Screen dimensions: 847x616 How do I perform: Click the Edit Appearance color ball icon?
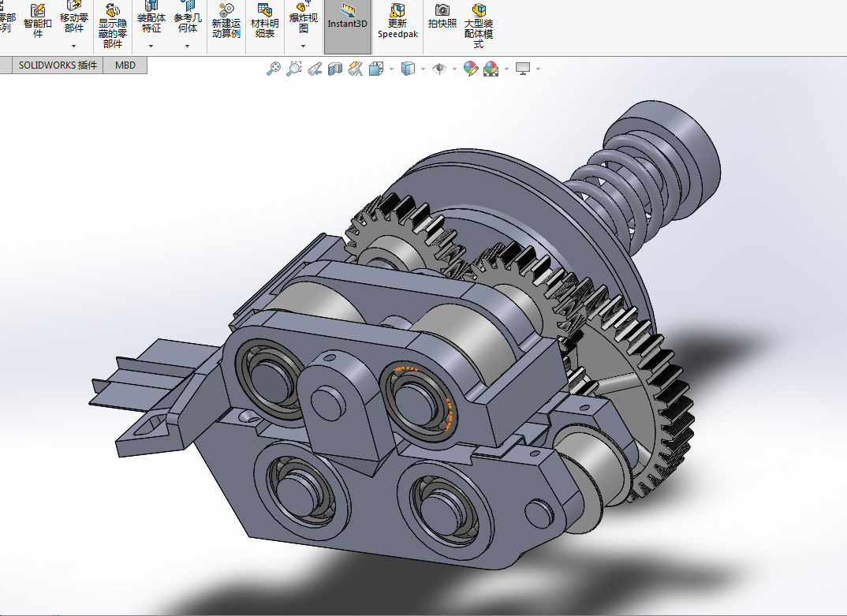(x=471, y=69)
